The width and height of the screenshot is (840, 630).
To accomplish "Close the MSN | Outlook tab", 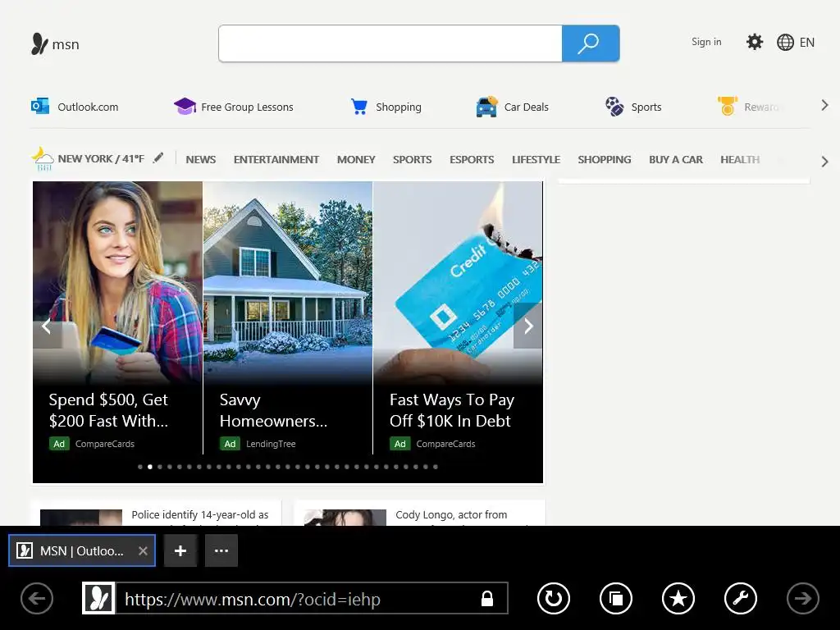I will [x=143, y=550].
